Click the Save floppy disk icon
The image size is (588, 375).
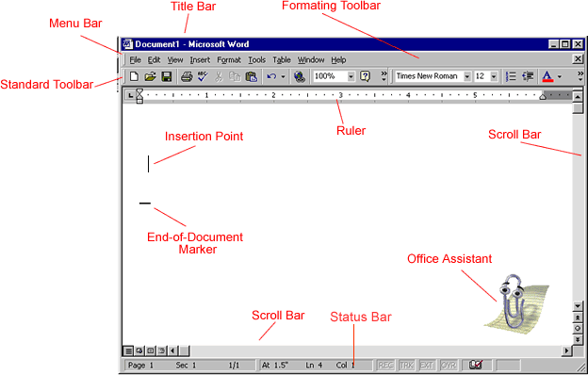tap(167, 76)
